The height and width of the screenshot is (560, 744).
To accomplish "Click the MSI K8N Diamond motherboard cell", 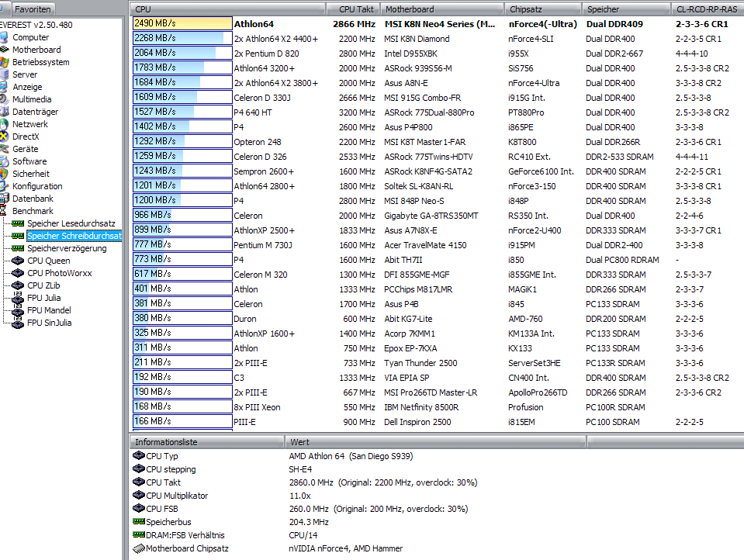I will 417,39.
